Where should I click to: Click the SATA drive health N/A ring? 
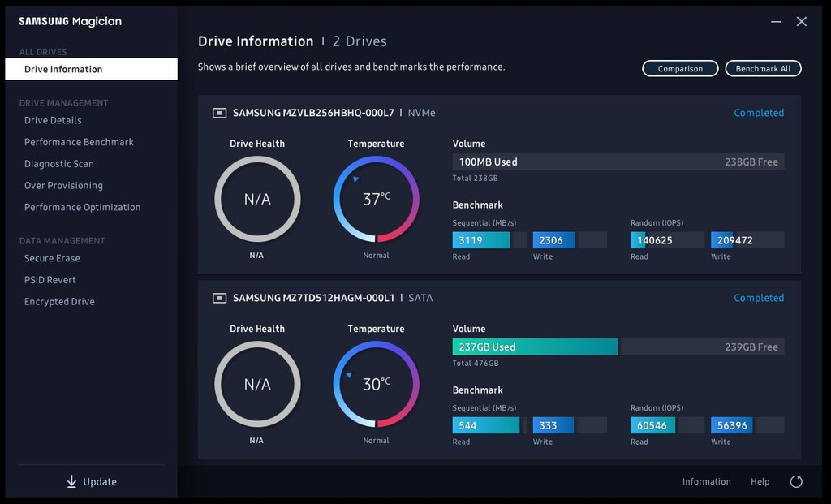click(x=257, y=384)
